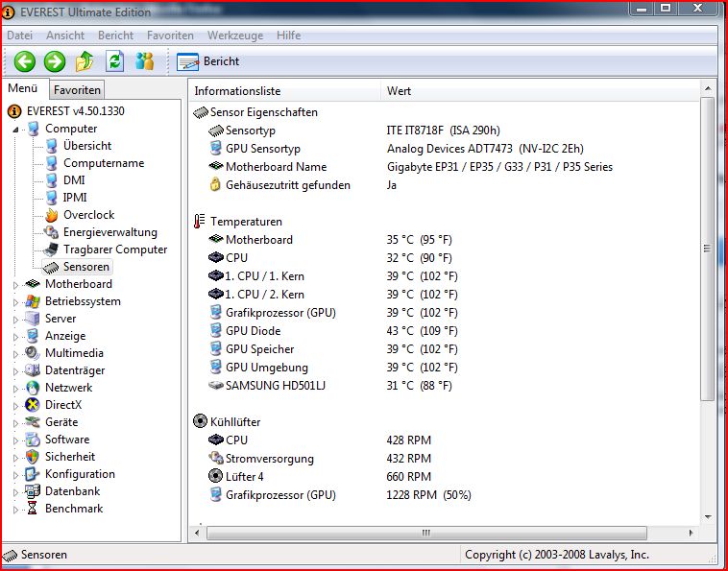
Task: Select the EVEREST v4.50.1330 root node
Action: point(75,111)
